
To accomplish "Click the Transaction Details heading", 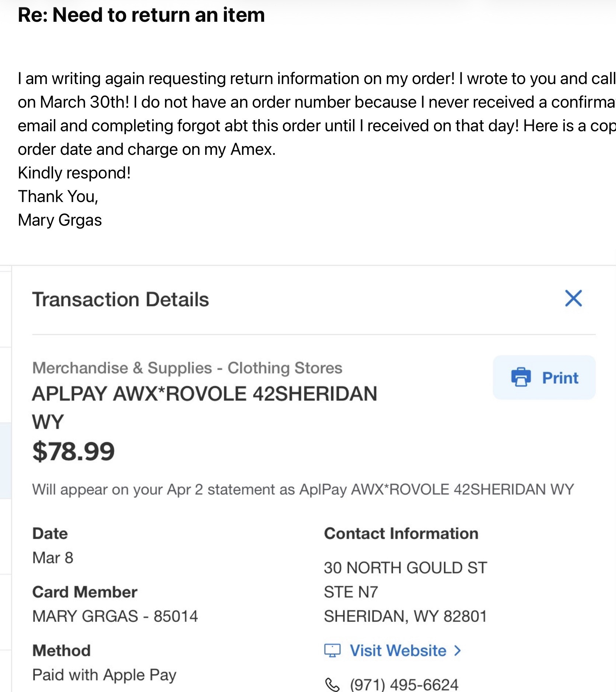I will click(x=120, y=299).
